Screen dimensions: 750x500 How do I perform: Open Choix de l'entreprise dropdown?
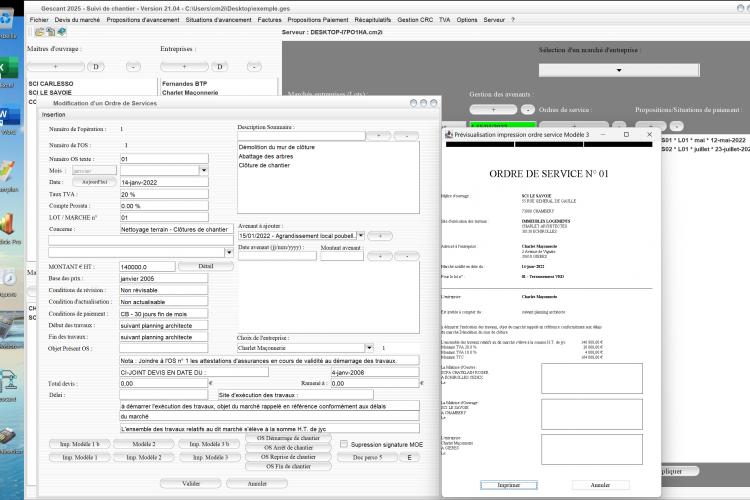click(x=369, y=348)
